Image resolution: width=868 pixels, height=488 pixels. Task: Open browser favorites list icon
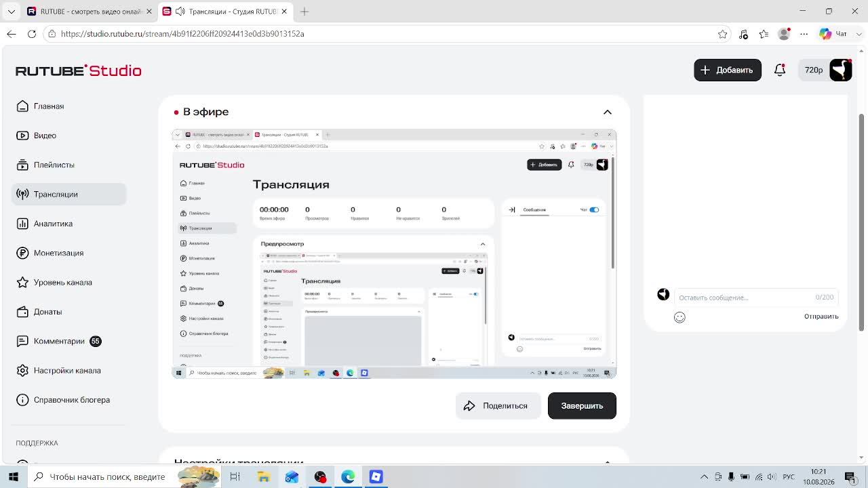[x=764, y=34]
